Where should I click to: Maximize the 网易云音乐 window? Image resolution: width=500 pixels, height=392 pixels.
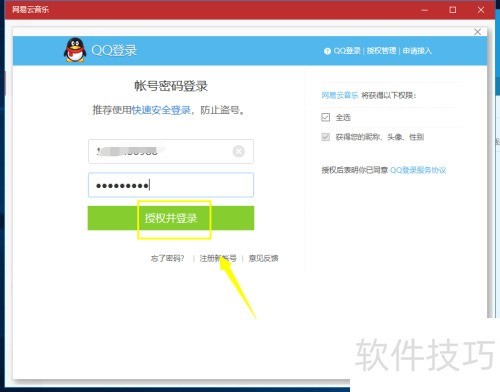[453, 10]
